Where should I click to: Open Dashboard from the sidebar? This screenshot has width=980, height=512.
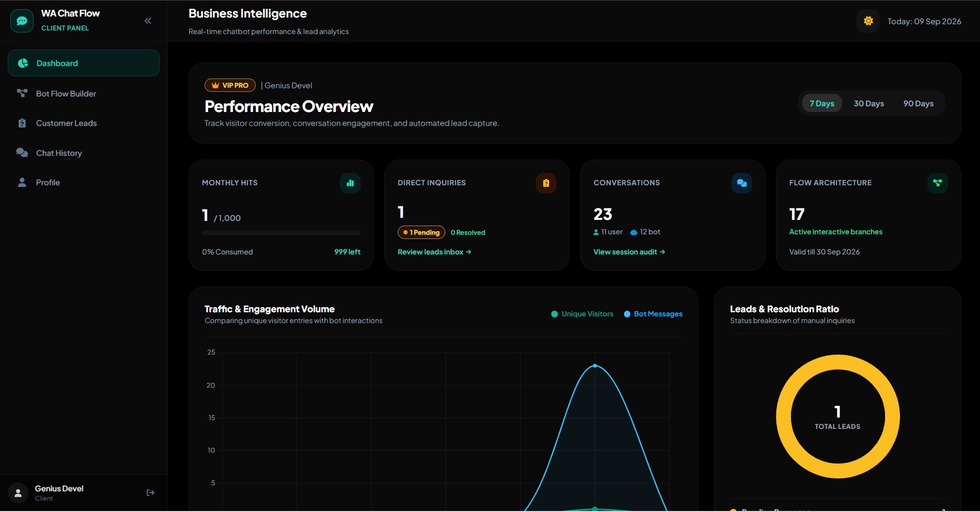[x=84, y=63]
